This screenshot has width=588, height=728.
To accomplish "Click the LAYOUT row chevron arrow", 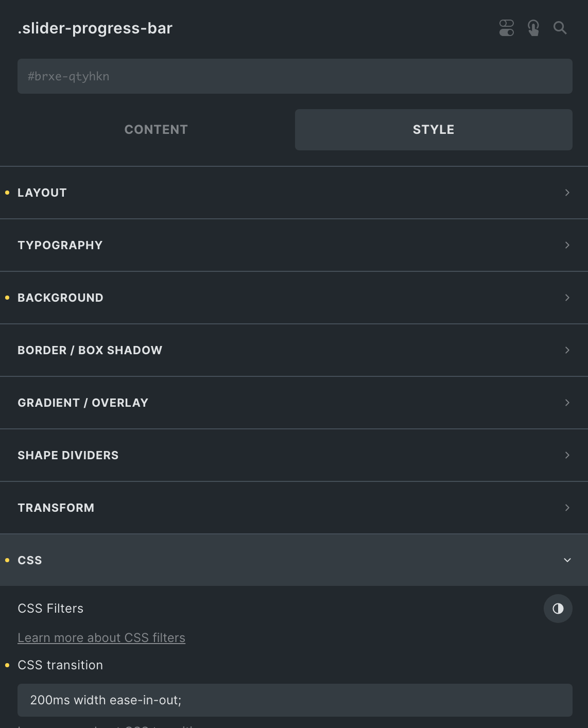I will pyautogui.click(x=567, y=193).
